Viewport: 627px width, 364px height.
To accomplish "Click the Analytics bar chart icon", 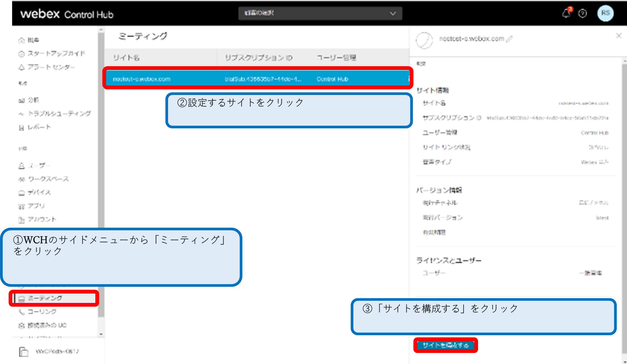I will click(21, 101).
